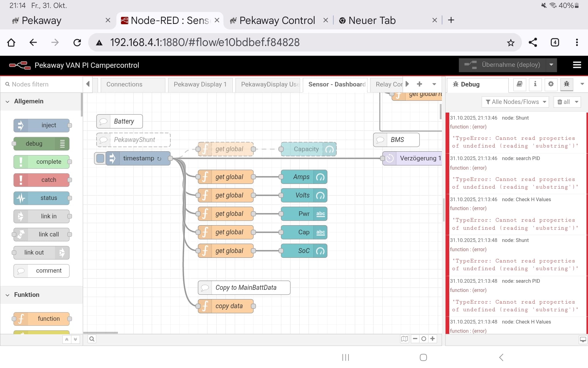Click the Node-RED hamburger main menu
This screenshot has height=368, width=588.
click(x=577, y=65)
